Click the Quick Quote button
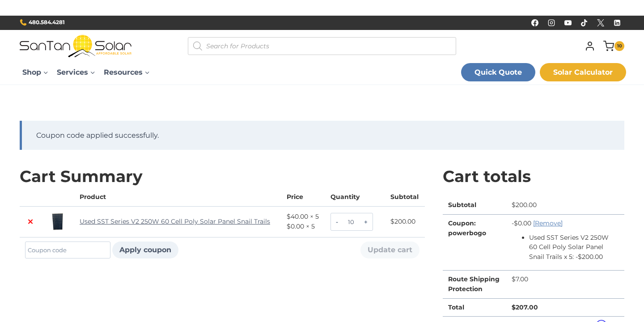644x322 pixels. coord(498,72)
